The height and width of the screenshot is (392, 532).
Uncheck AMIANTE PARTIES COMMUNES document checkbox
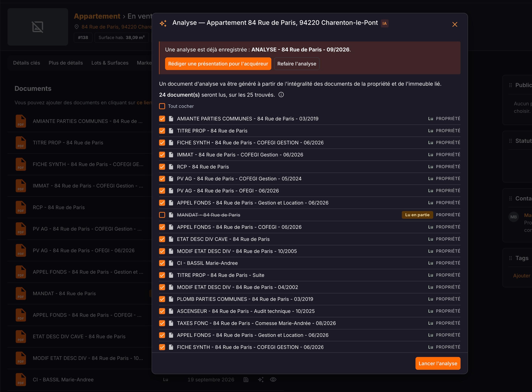162,119
